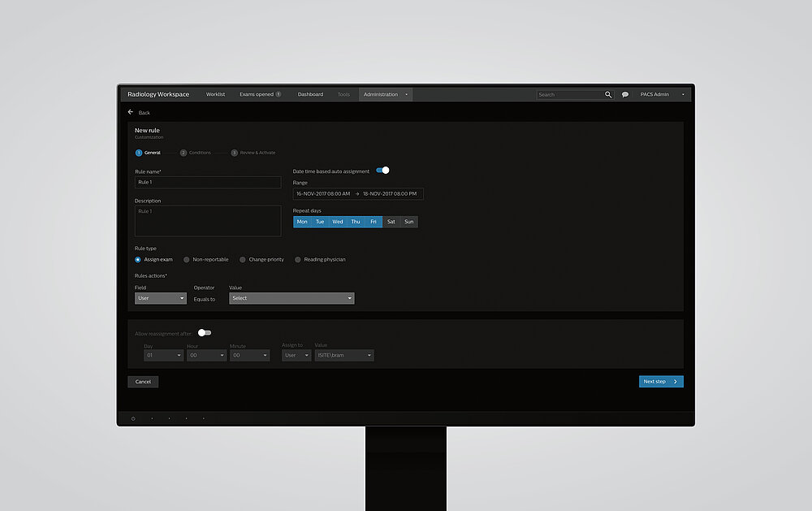Click the step 2 Conditions indicator
The height and width of the screenshot is (511, 812).
[184, 153]
